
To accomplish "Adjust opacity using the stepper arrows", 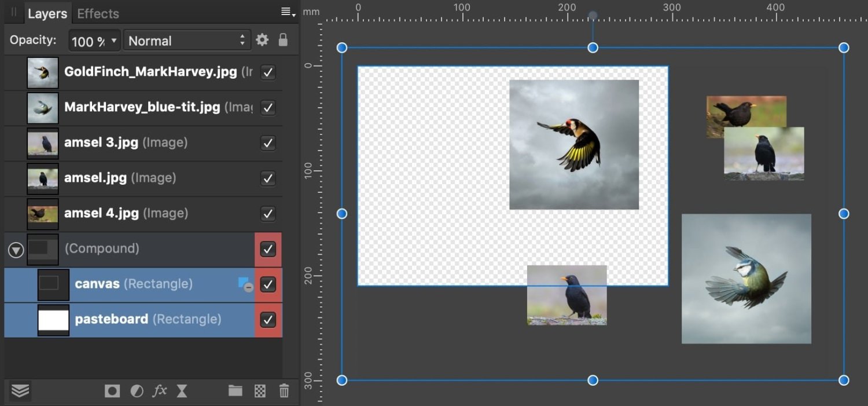I will tap(241, 40).
